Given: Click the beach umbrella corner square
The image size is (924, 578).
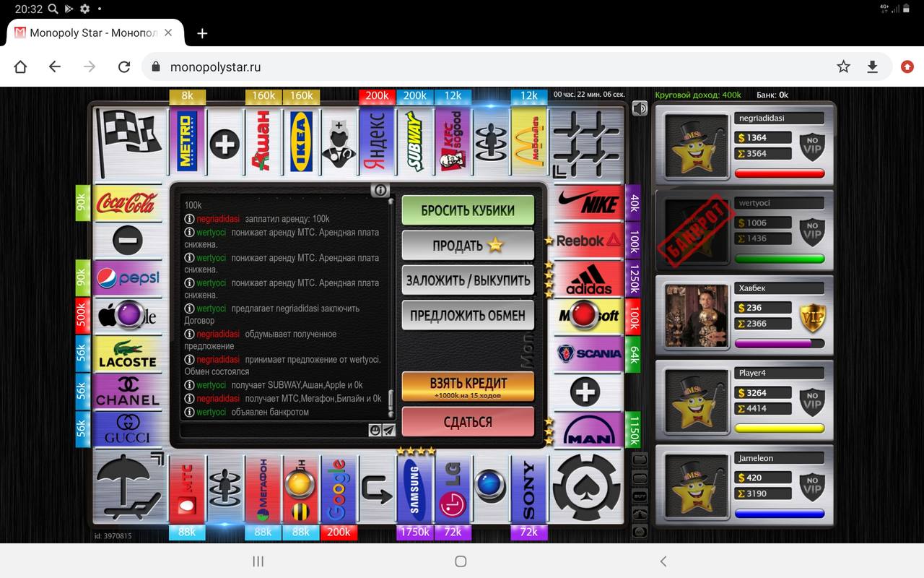Looking at the screenshot, I should pyautogui.click(x=129, y=488).
